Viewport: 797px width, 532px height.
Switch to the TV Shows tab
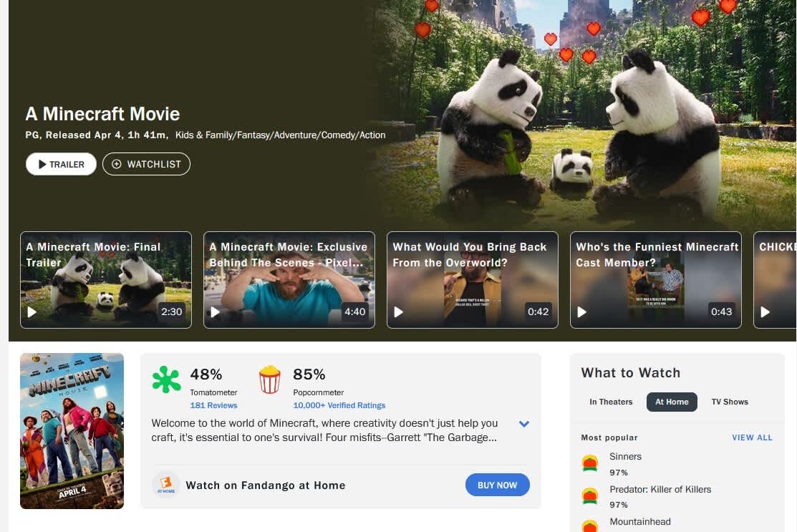(x=730, y=402)
